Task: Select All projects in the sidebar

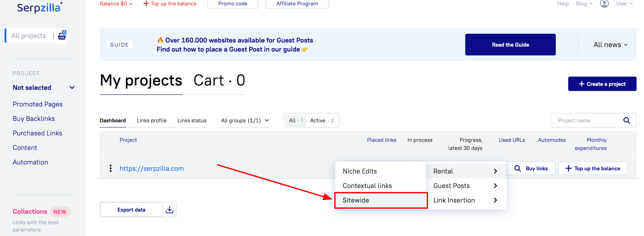Action: 28,36
